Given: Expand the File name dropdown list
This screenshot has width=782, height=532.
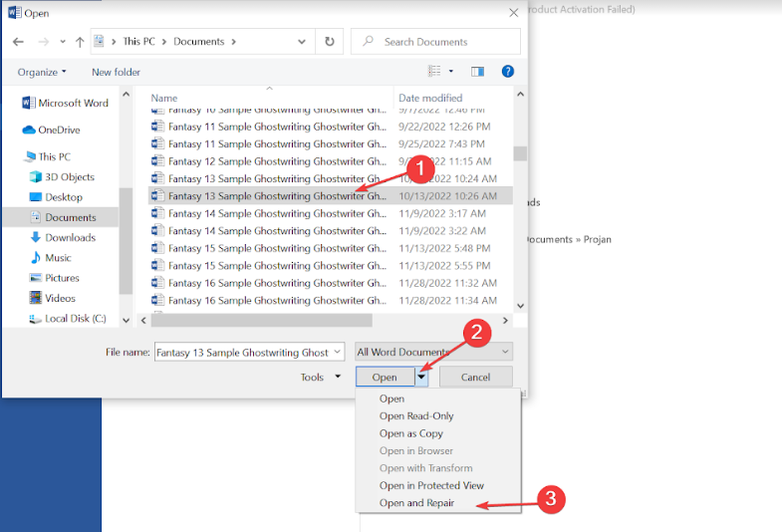Looking at the screenshot, I should pyautogui.click(x=338, y=352).
